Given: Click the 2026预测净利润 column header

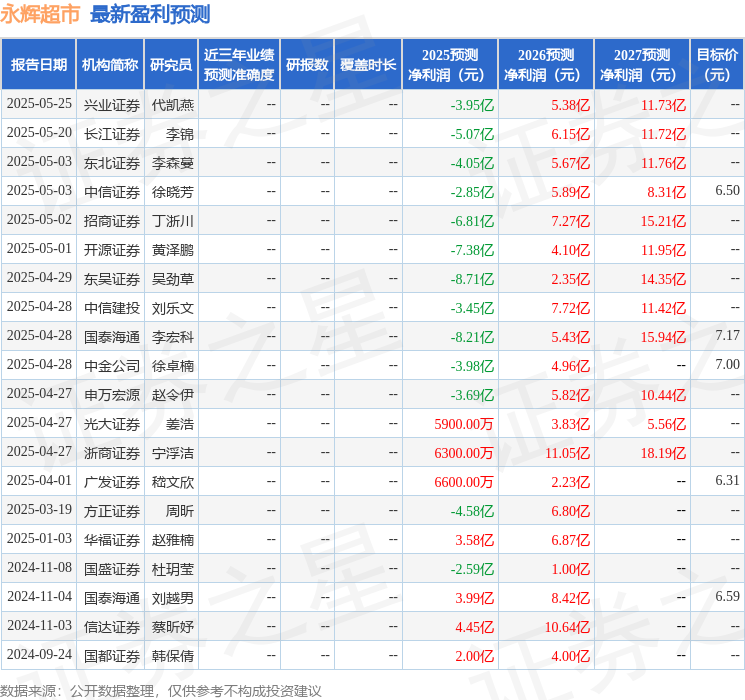Looking at the screenshot, I should point(546,64).
